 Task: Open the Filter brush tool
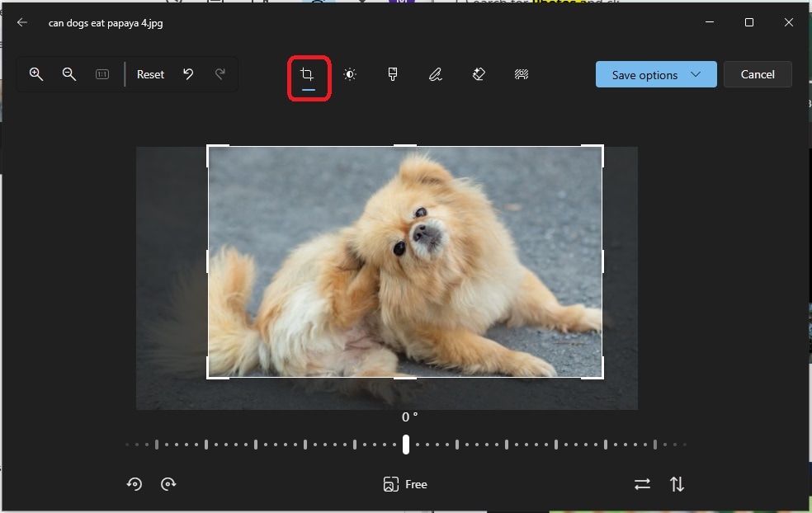pyautogui.click(x=393, y=74)
